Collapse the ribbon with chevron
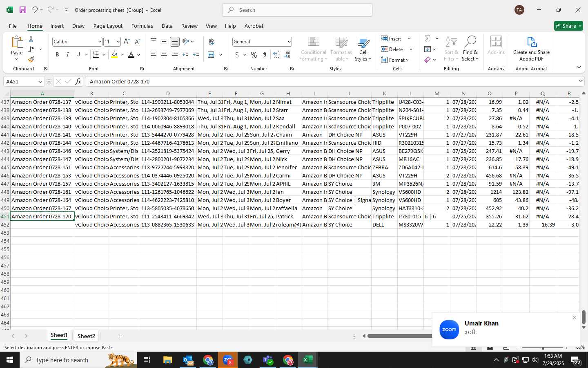The image size is (588, 368). point(579,67)
